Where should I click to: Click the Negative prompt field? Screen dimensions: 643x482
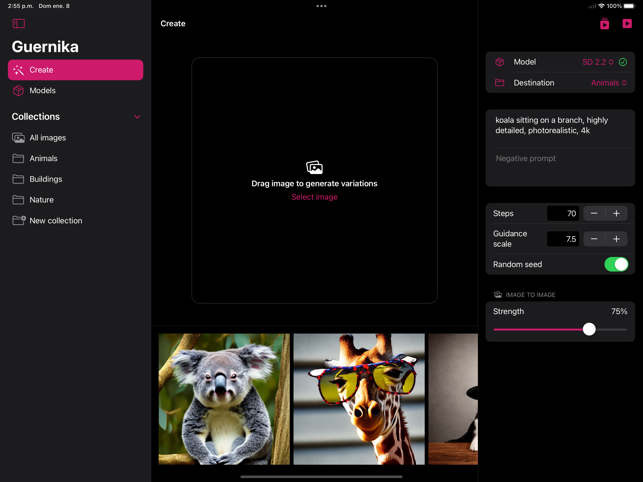click(x=560, y=167)
